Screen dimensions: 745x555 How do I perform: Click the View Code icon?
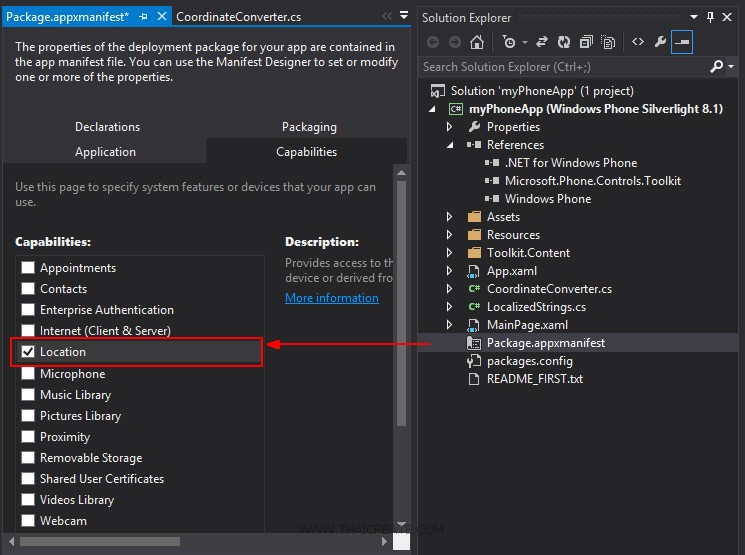coord(637,42)
